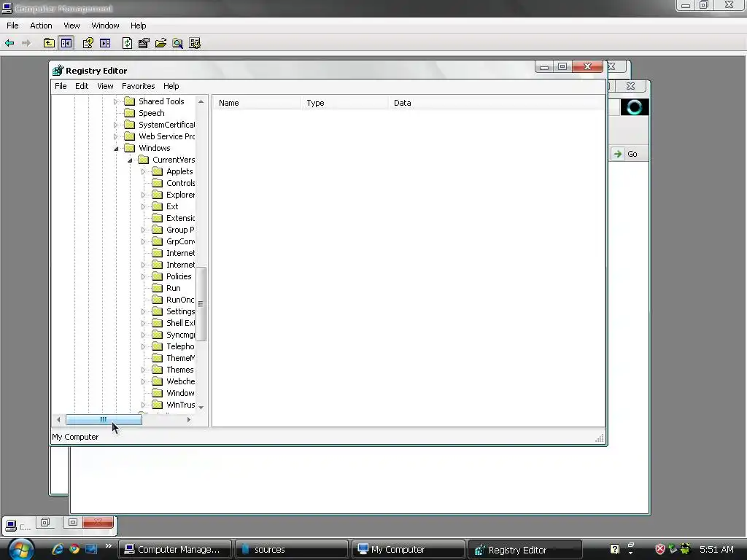747x560 pixels.
Task: Select the Settings registry key
Action: [x=180, y=311]
